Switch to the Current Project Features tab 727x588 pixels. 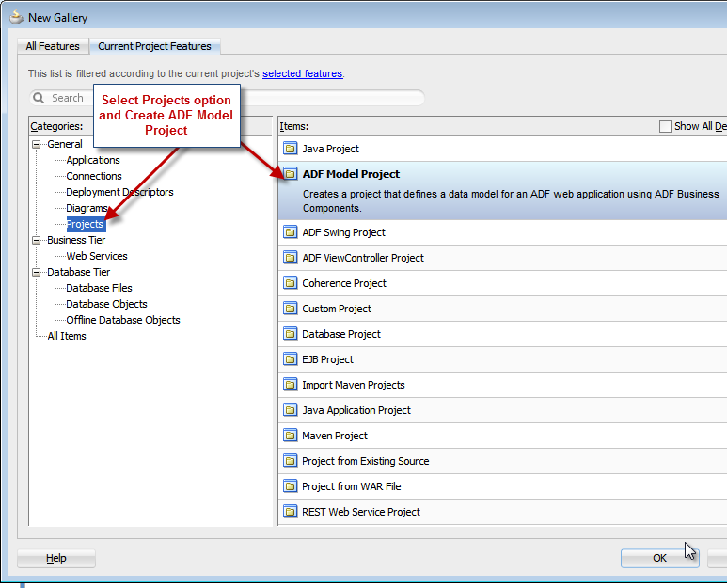coord(154,46)
